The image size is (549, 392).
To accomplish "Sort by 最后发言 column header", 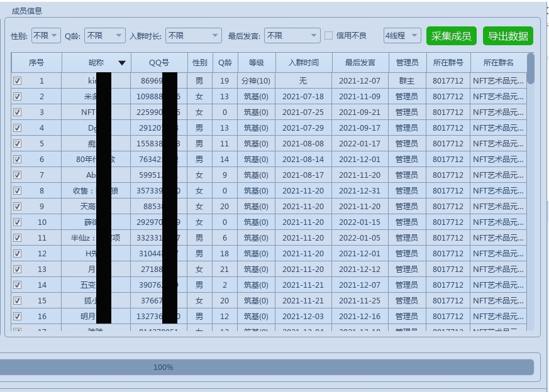I will 360,63.
